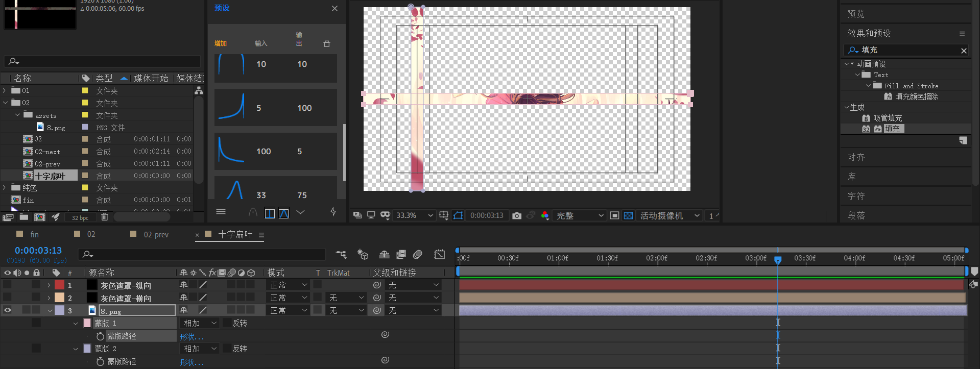Open parent 无 dropdown for layer 3
This screenshot has height=369, width=980.
click(413, 310)
